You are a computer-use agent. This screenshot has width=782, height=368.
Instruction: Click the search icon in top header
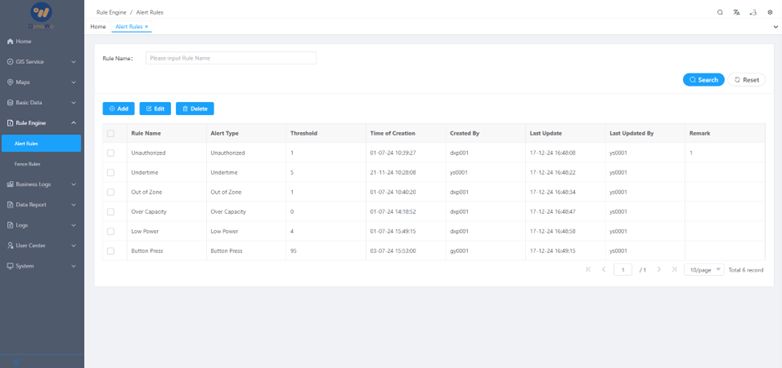coord(720,12)
